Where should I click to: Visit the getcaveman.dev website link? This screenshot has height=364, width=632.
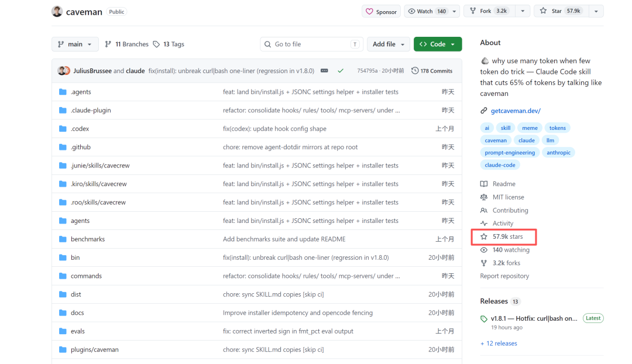[x=516, y=111]
